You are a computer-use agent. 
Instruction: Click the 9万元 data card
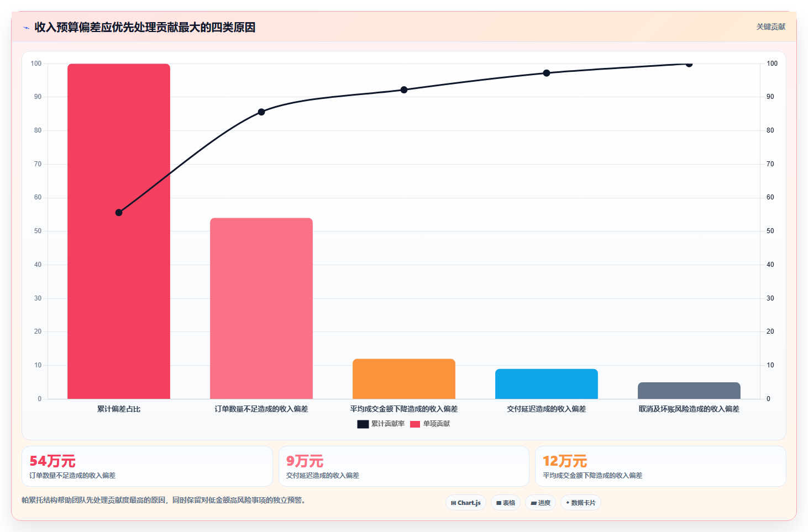tap(404, 466)
